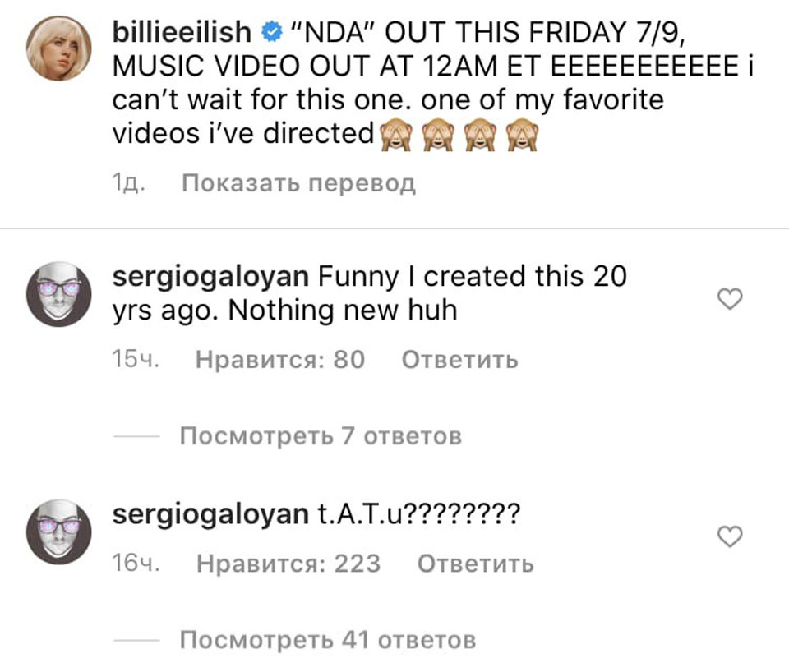
Task: View likes list "Нравится: 223"
Action: point(288,564)
